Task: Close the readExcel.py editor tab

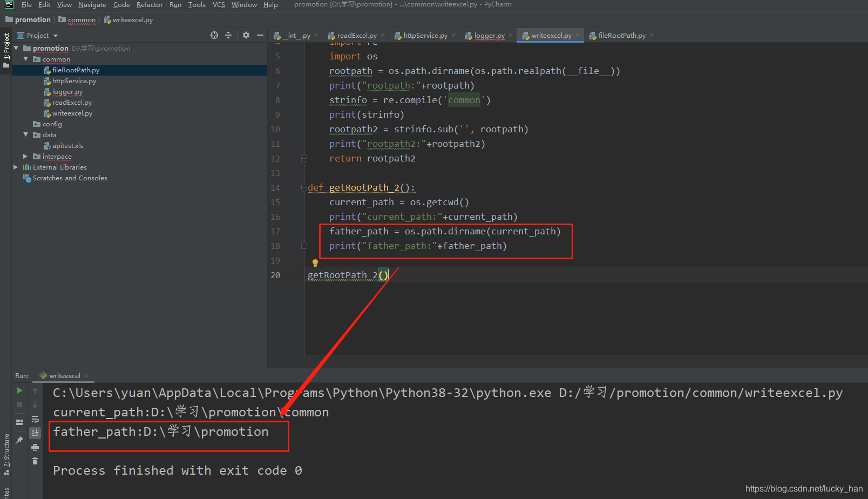Action: (383, 36)
